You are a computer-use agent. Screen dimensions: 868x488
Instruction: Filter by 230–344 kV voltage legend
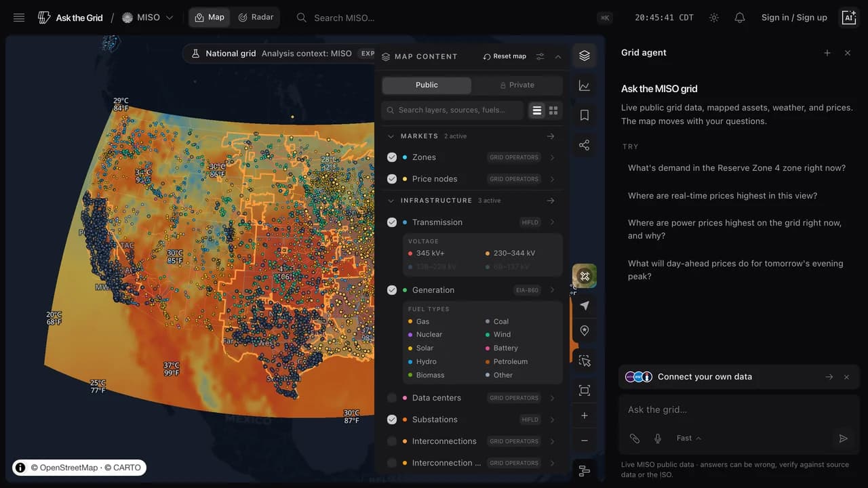click(510, 253)
